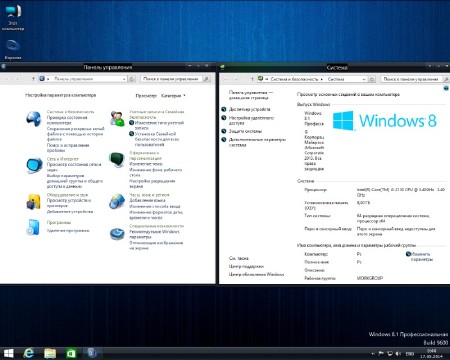450x360 pixels.
Task: Open 'Оборудование и звук' category heading
Action: coord(67,195)
